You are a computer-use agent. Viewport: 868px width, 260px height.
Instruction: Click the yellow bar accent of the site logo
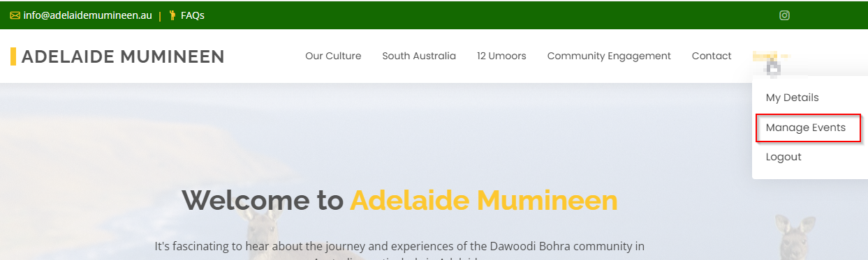(x=13, y=56)
